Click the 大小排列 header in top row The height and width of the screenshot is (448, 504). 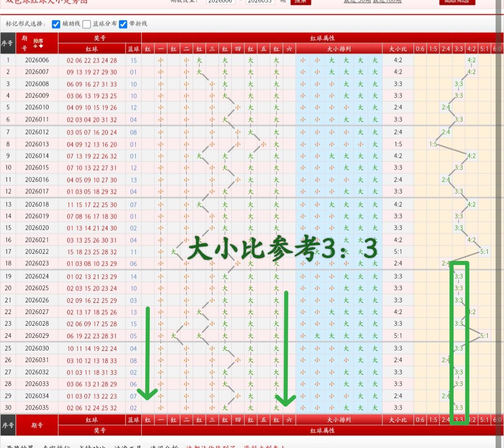(339, 49)
